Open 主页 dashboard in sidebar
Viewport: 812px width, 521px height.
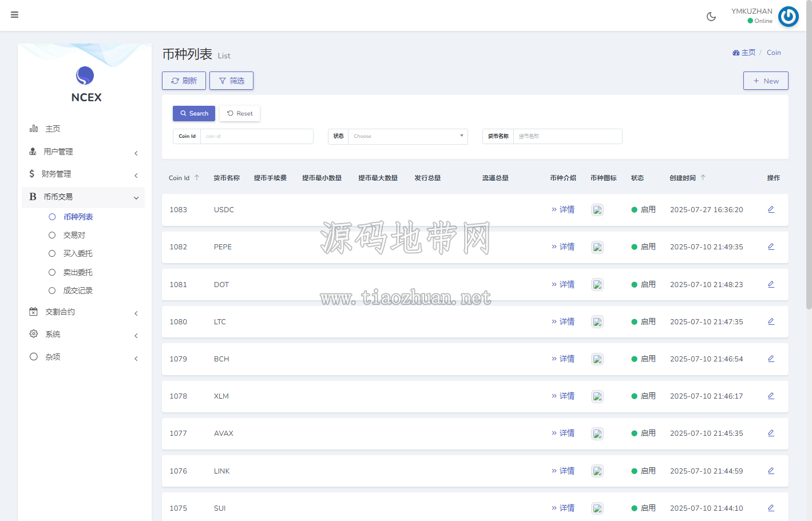click(83, 129)
